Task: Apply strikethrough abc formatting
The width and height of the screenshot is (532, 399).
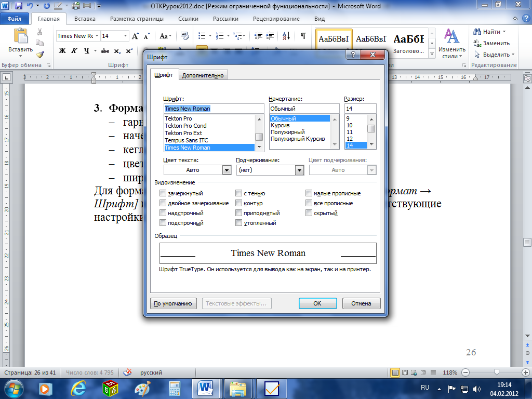Action: (x=105, y=51)
